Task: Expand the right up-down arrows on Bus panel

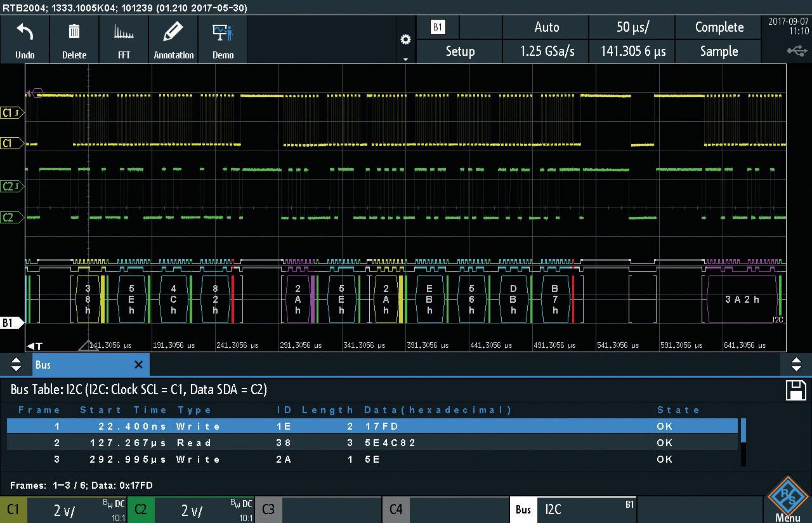Action: coord(796,365)
